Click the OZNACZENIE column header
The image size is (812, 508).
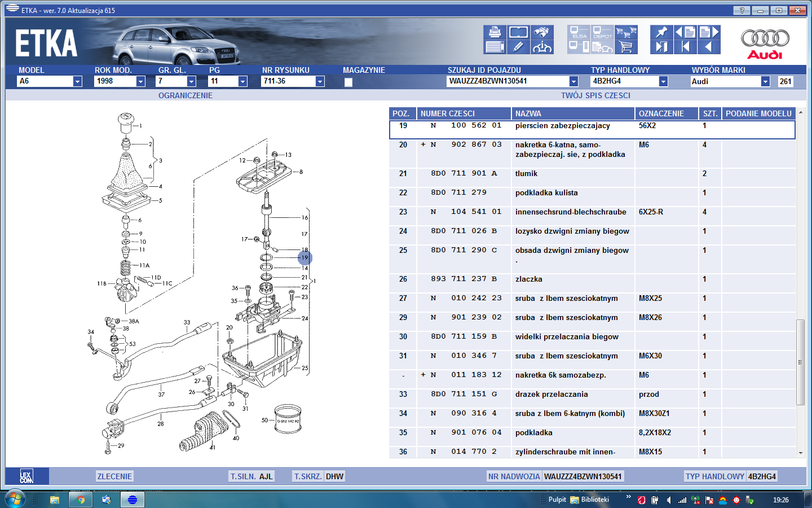[x=667, y=113]
